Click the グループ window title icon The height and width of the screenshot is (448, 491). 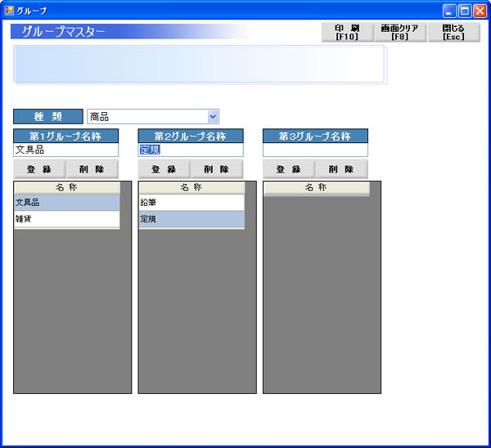tap(9, 11)
